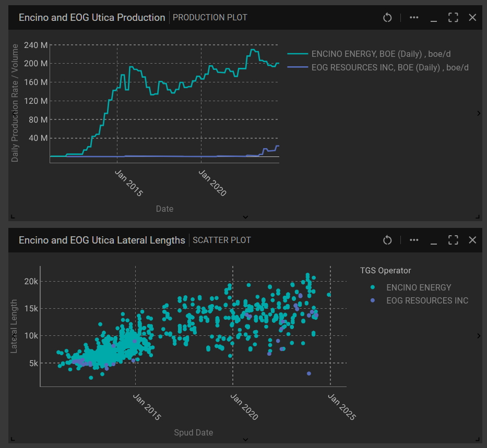Click the "20k" lateral length tick
Viewport: 487px width, 448px height.
[31, 282]
